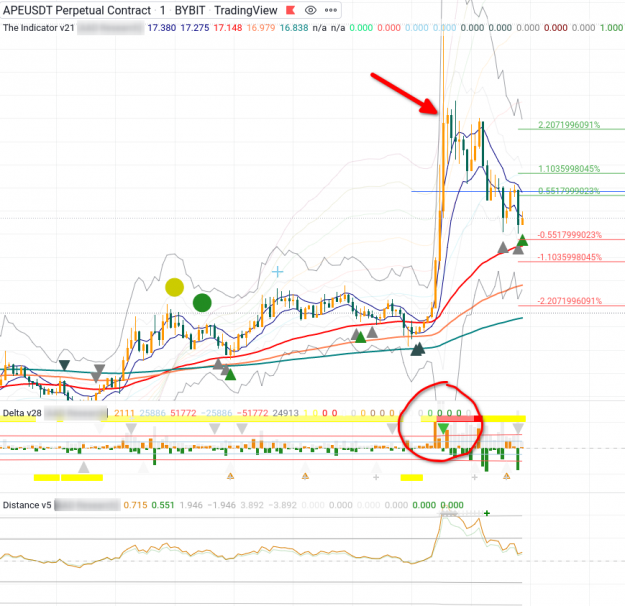The width and height of the screenshot is (625, 606).
Task: Click the red flag icon beside TradingView
Action: tap(291, 10)
